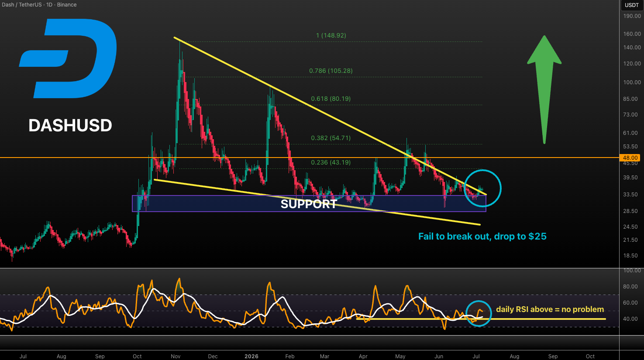Click 60.00 on the RSI scale
The height and width of the screenshot is (360, 644).
[x=630, y=303]
